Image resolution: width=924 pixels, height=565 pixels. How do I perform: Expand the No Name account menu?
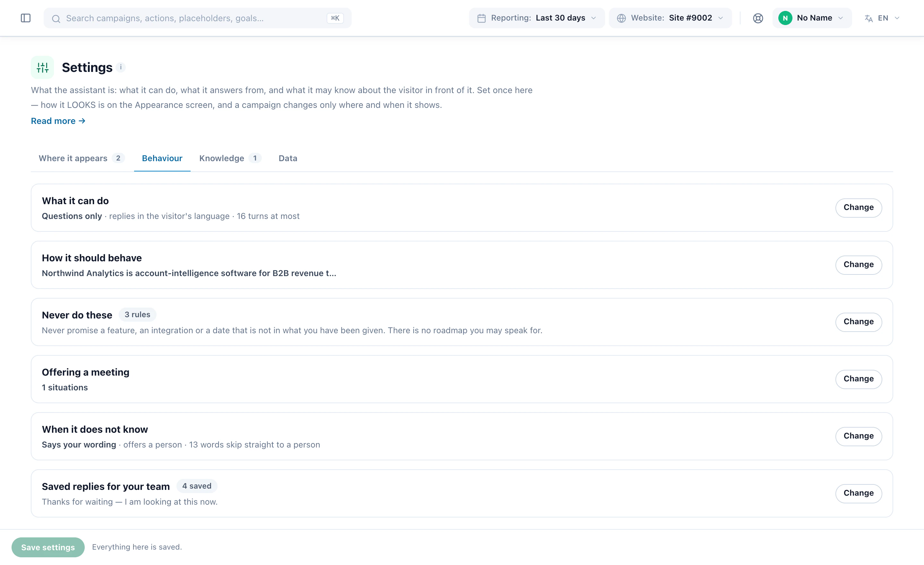[x=812, y=18]
